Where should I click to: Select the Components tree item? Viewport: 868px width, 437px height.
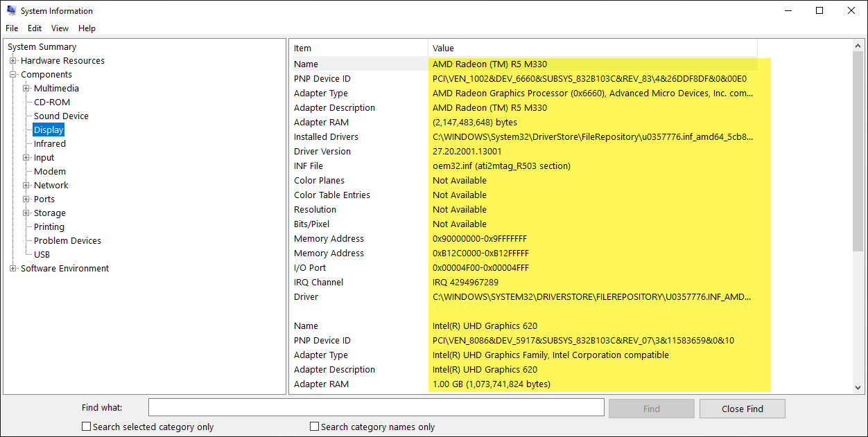pos(46,75)
